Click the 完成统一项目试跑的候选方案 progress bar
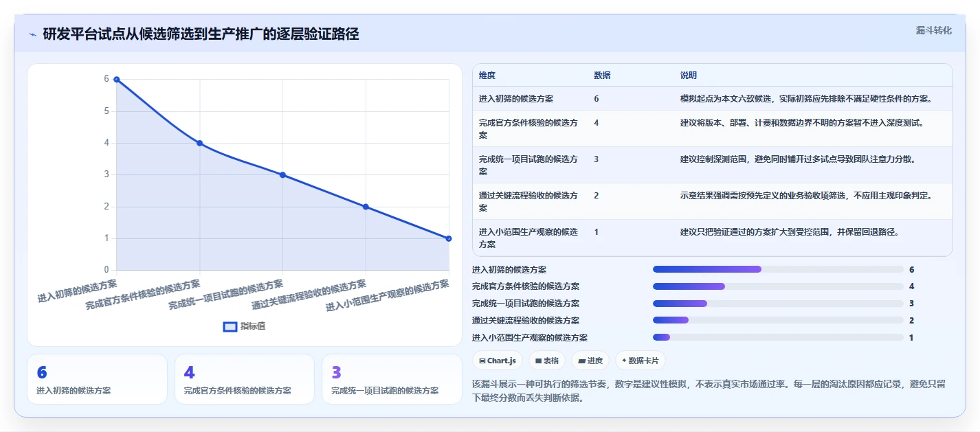980x432 pixels. point(778,304)
